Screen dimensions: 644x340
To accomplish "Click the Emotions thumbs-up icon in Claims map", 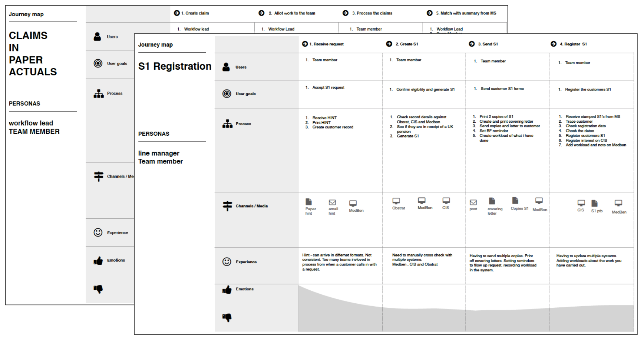I will point(98,261).
